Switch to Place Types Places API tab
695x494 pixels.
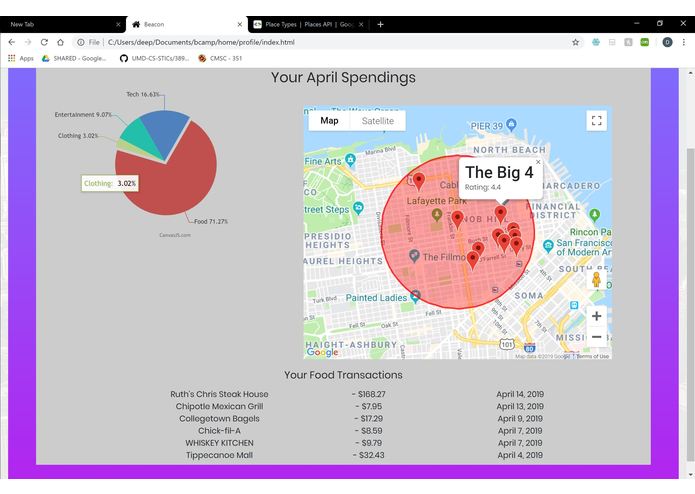coord(309,24)
